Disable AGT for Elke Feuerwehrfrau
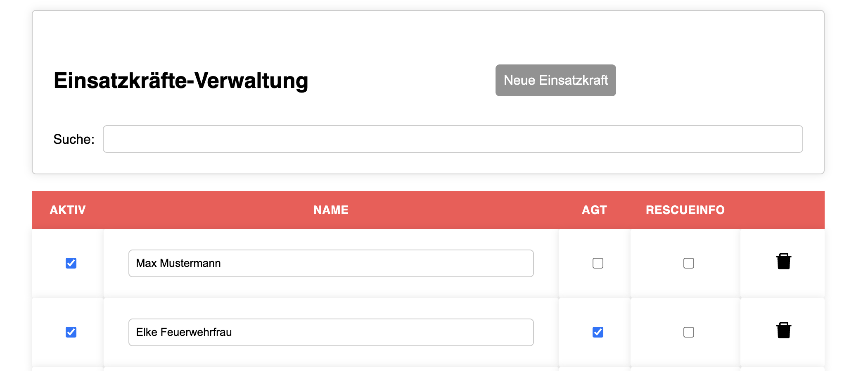 pos(598,332)
